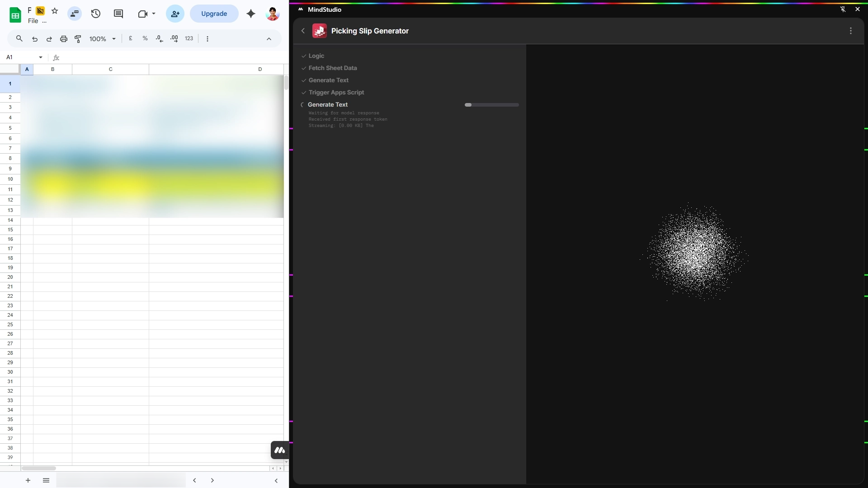Expand the Meet call dropdown arrow
Viewport: 868px width, 488px height.
(154, 14)
